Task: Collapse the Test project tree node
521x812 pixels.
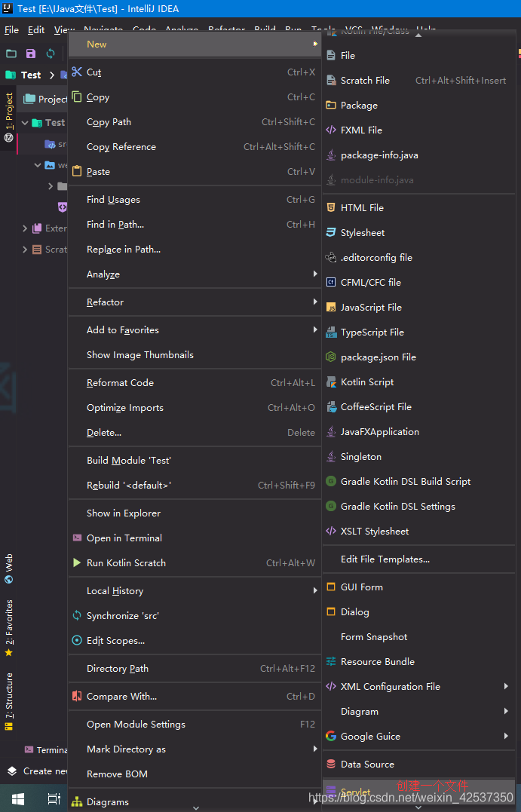Action: point(25,123)
